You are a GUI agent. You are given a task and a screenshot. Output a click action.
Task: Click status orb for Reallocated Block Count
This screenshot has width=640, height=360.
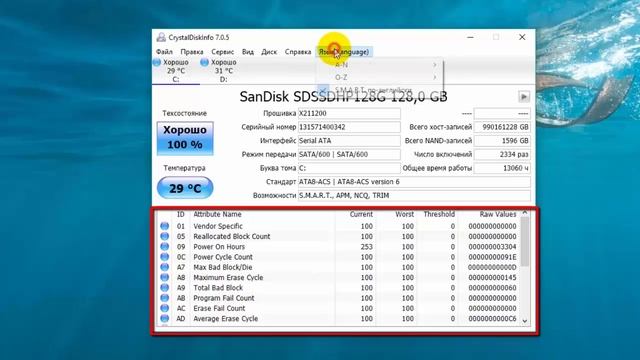click(x=164, y=236)
